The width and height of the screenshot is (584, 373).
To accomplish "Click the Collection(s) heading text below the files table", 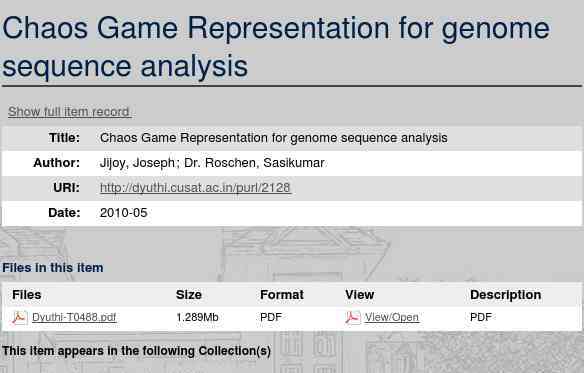I will click(136, 351).
